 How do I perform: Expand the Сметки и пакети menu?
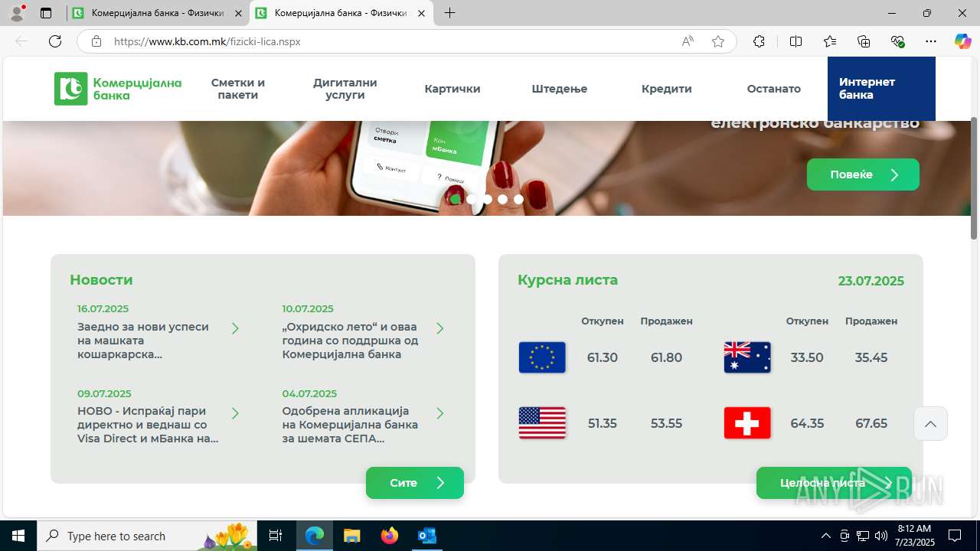238,89
